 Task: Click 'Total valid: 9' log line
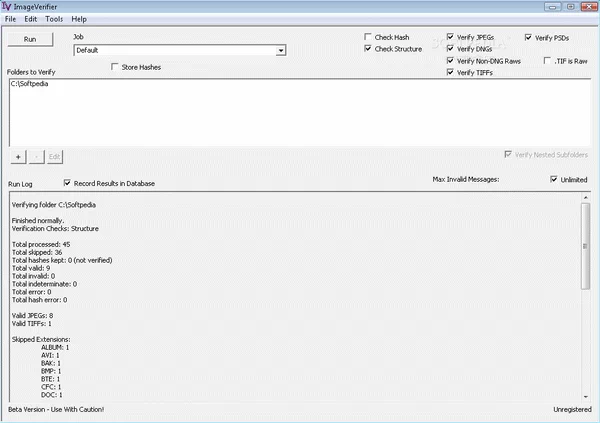point(31,268)
